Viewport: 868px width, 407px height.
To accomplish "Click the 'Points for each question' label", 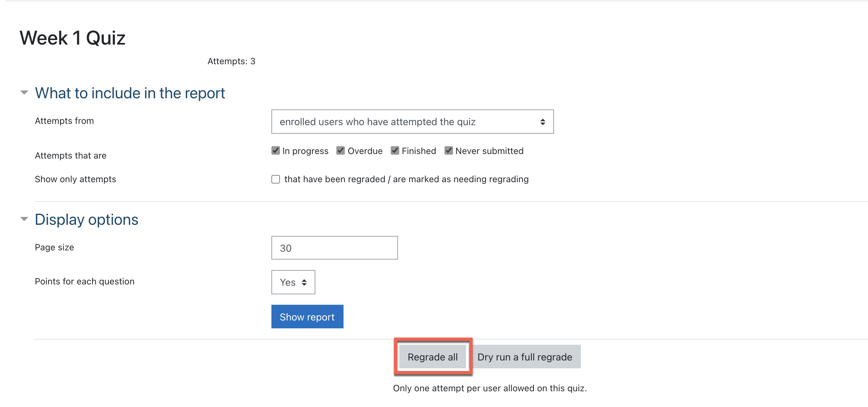I will click(85, 281).
